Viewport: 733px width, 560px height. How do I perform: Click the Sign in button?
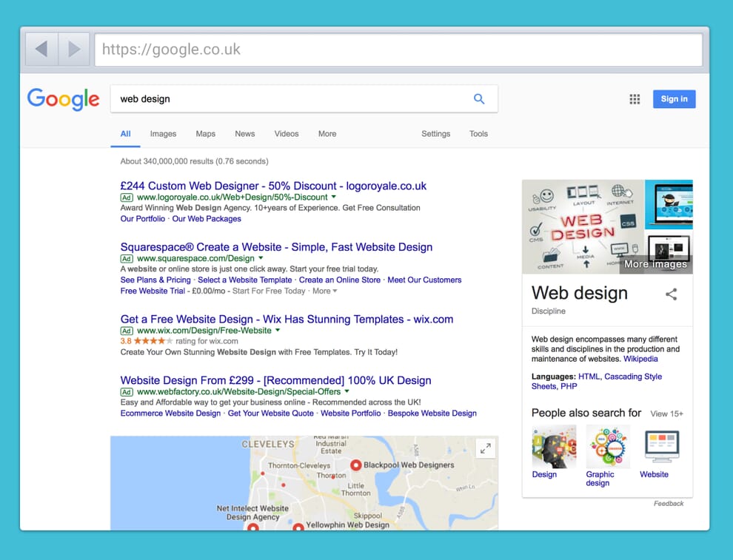pos(674,98)
